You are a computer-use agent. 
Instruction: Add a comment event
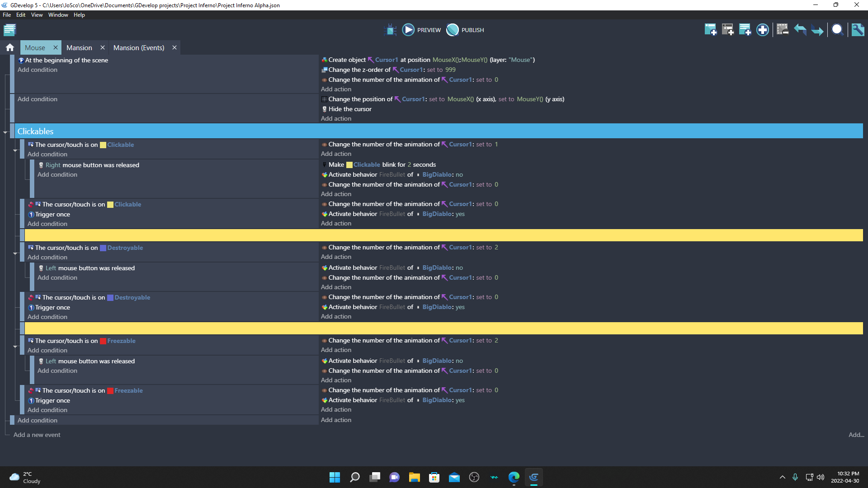pos(745,30)
